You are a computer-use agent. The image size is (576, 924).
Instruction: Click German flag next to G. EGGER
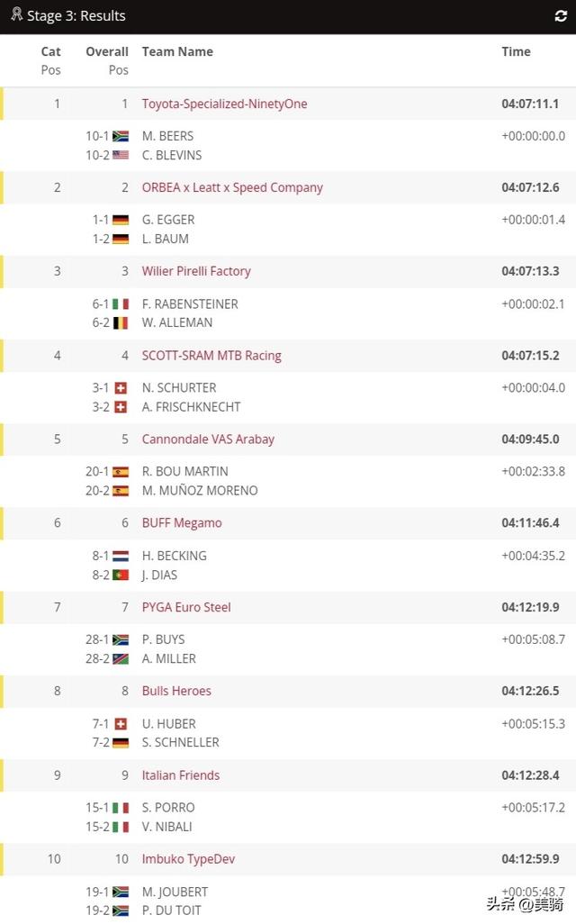click(x=121, y=220)
